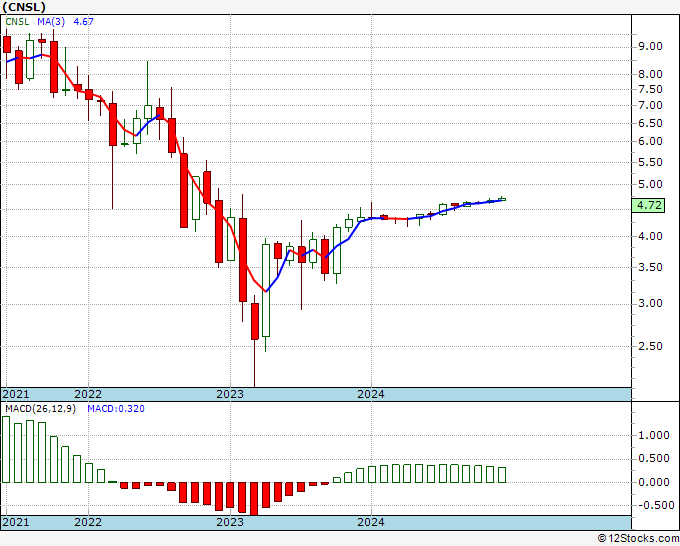Click the lowest red MACD histogram bar
The image size is (680, 546).
(x=254, y=499)
